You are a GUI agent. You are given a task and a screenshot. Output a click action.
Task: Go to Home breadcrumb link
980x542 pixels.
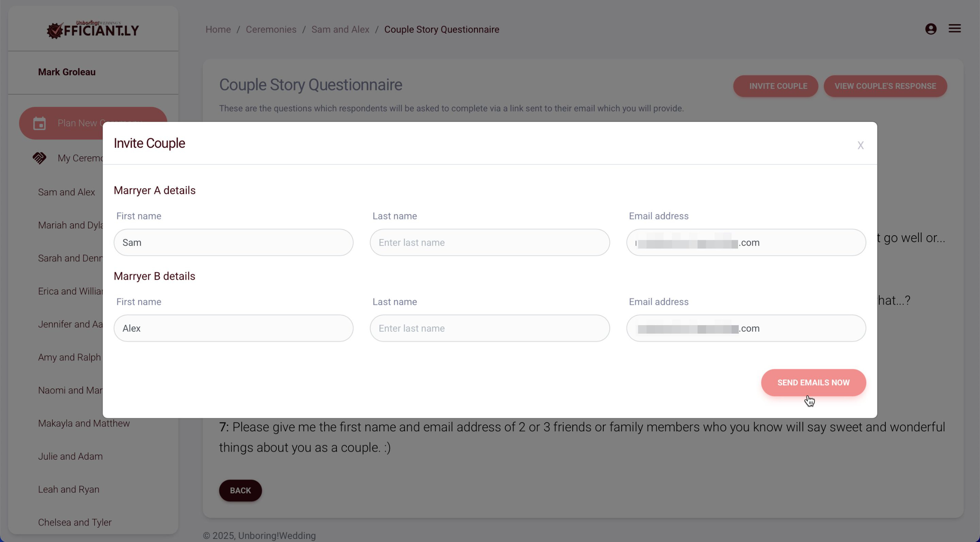[x=218, y=29]
